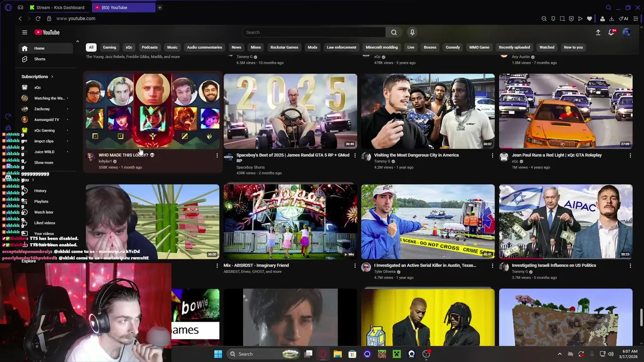
Task: Start voice search with microphone icon
Action: pos(412,32)
